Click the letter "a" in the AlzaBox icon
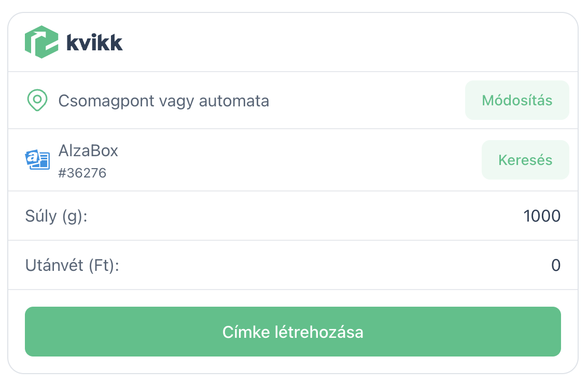This screenshot has width=588, height=384. click(x=33, y=157)
